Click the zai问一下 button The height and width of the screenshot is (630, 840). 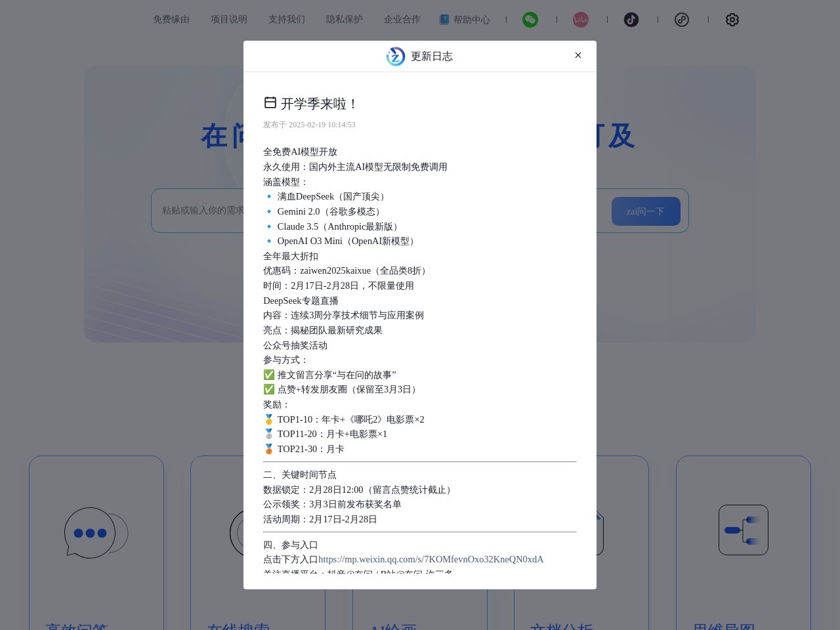click(646, 211)
